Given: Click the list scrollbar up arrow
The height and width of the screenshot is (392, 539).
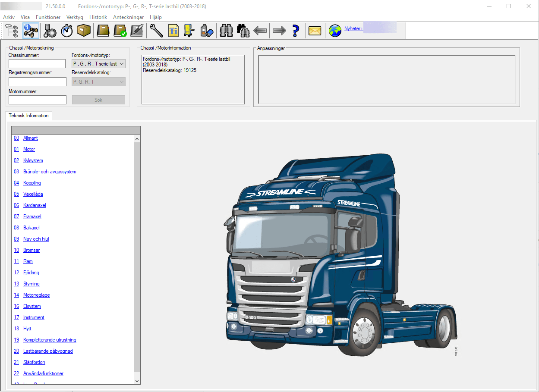Looking at the screenshot, I should pos(137,139).
